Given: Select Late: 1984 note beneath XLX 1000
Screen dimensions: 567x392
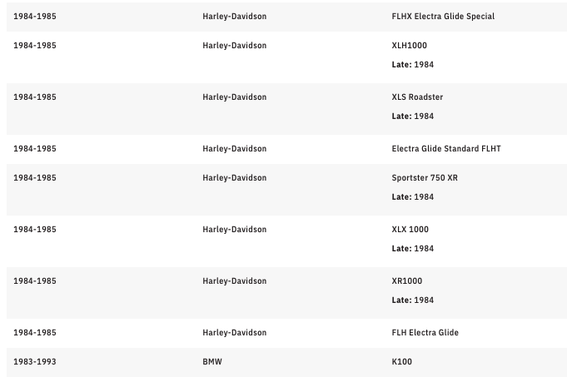Looking at the screenshot, I should [x=412, y=249].
